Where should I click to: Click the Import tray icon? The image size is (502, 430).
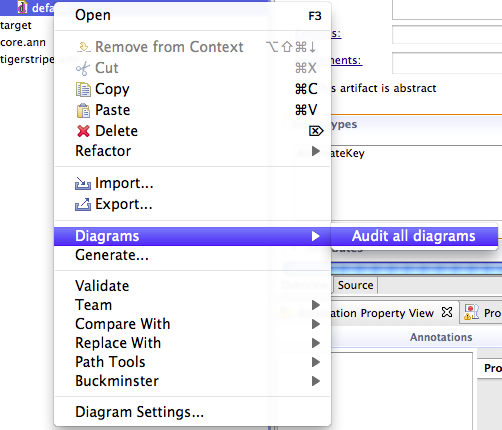click(83, 183)
